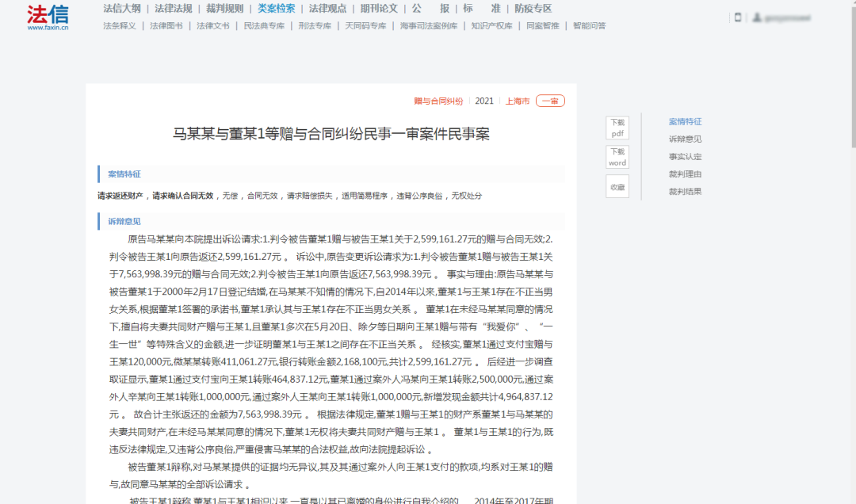
Task: Click the 合同无效 keyword
Action: click(262, 196)
